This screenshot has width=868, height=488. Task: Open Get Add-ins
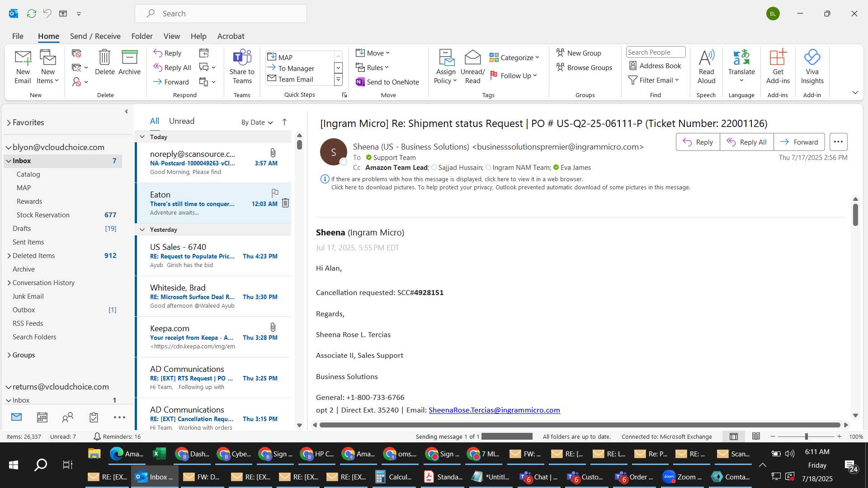point(778,67)
